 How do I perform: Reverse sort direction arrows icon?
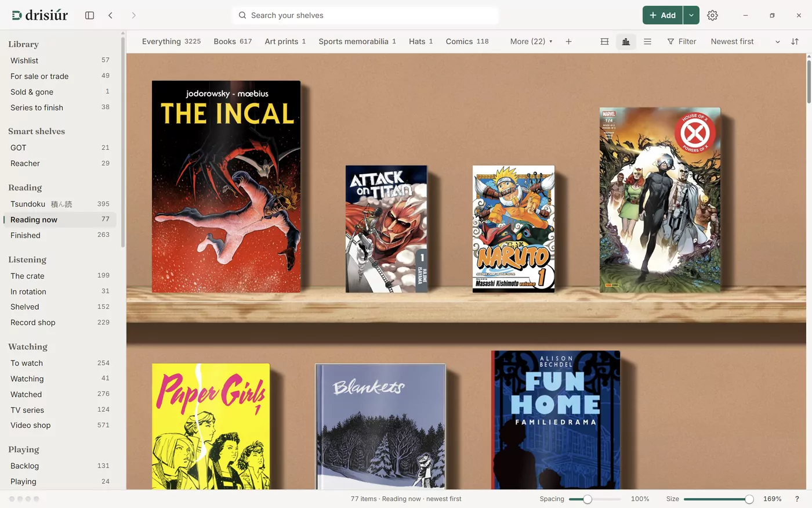click(795, 41)
